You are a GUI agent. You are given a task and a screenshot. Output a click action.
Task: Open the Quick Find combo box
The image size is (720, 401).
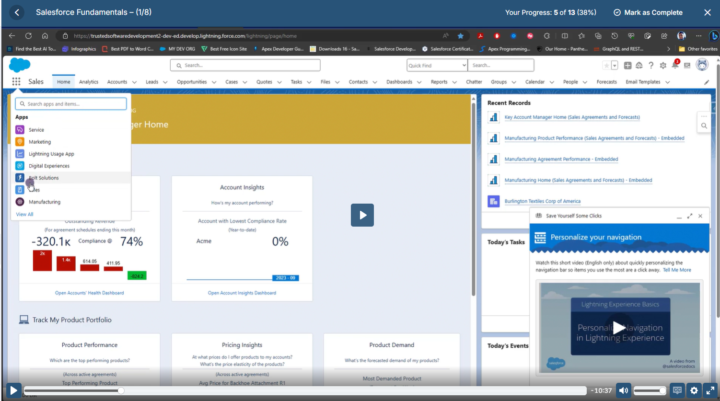[x=437, y=65]
